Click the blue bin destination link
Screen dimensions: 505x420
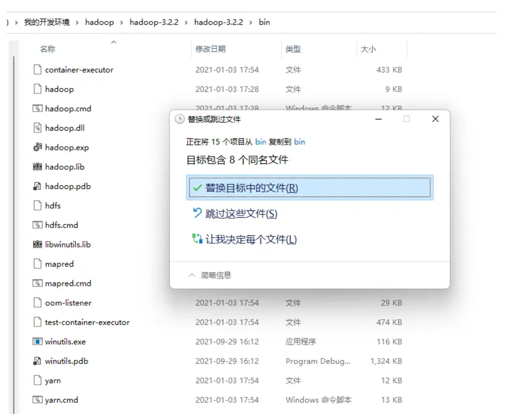click(300, 142)
